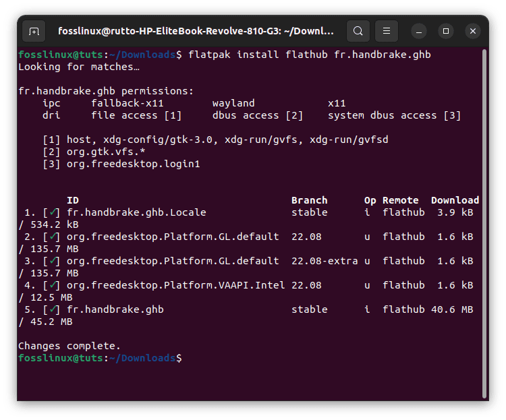Click the final shell prompt line
Image resolution: width=506 pixels, height=420 pixels.
[100, 359]
